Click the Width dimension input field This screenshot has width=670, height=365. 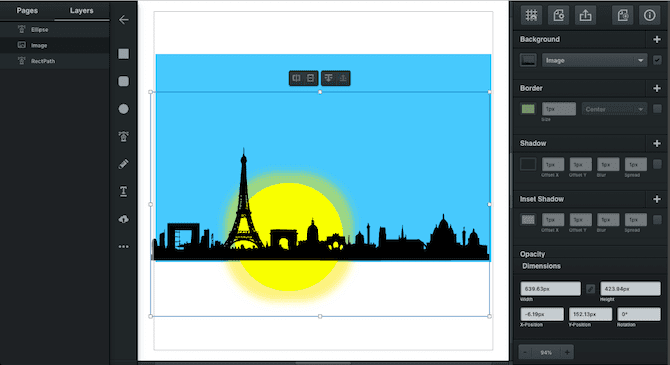click(x=550, y=288)
